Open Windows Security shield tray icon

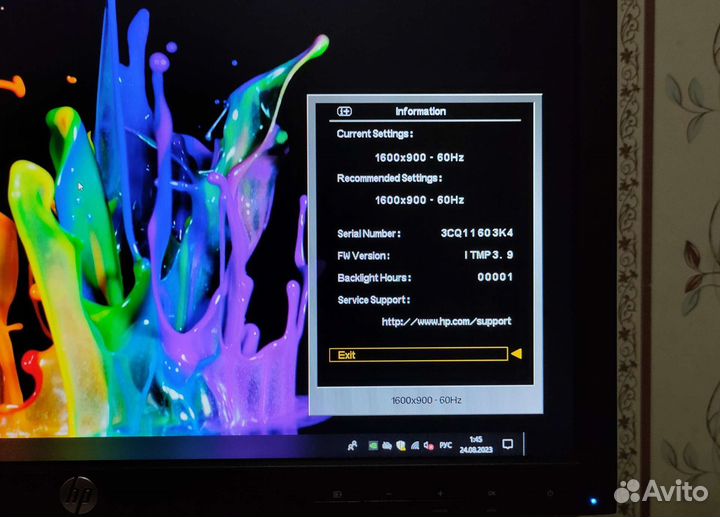pyautogui.click(x=401, y=445)
